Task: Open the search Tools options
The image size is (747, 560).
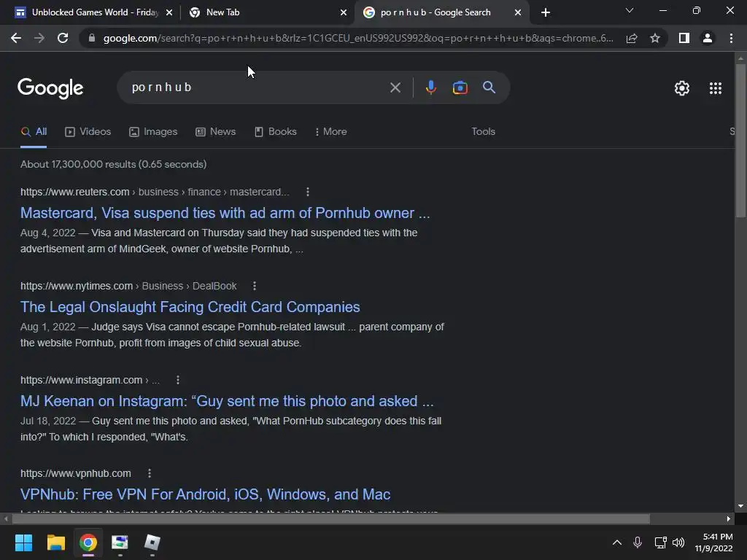Action: [x=483, y=131]
